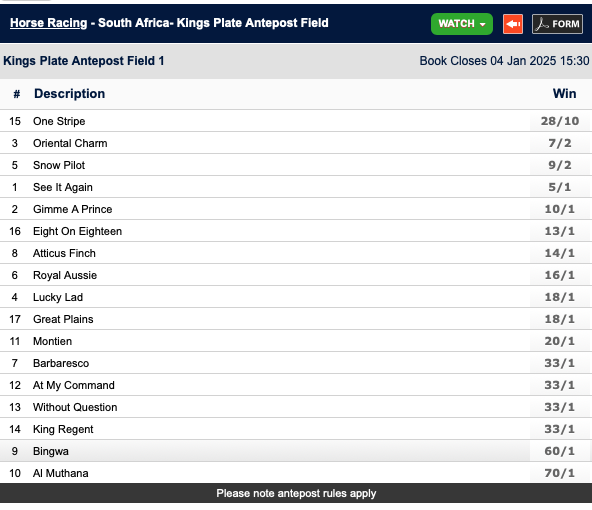Screen dimensions: 592x510
Task: Pick Lucky Lad win odds 18/1
Action: [560, 297]
